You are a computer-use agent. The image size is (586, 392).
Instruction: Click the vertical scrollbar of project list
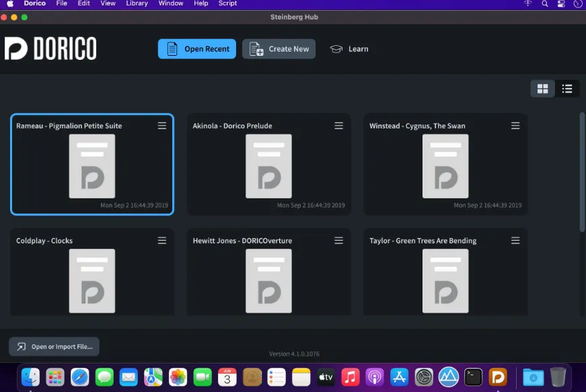click(x=582, y=173)
